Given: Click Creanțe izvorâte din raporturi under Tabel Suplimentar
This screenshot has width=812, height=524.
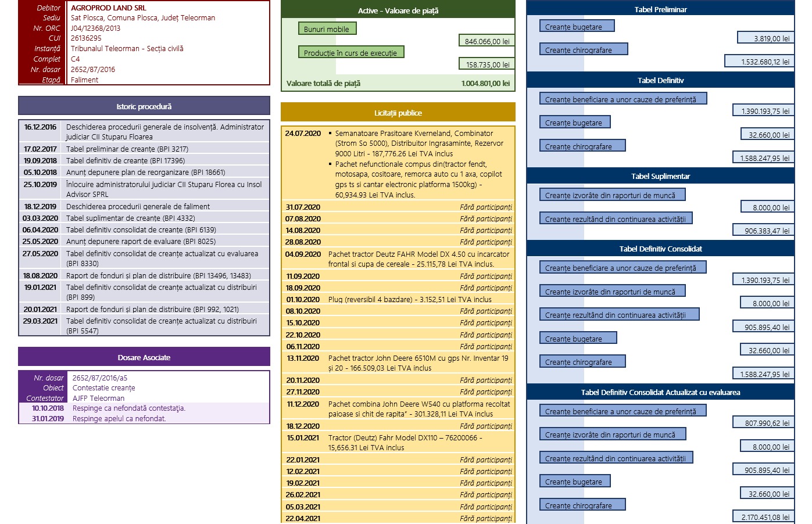Looking at the screenshot, I should pos(612,195).
